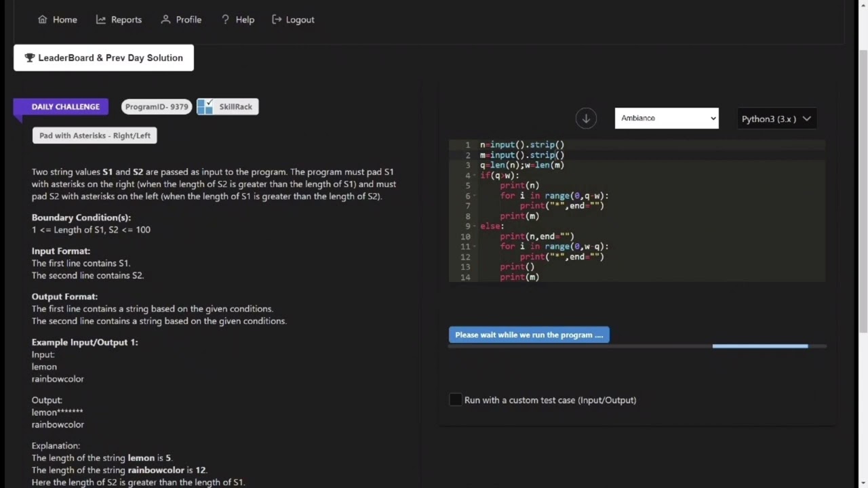Click the Boundary Condition(s) heading
Screen dimensions: 868x488
81,218
